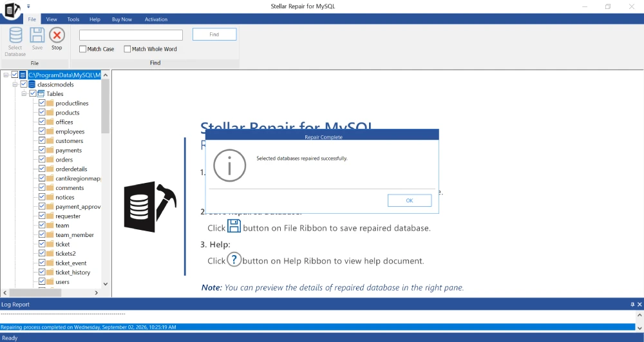This screenshot has width=644, height=342.
Task: Close the Log Report panel
Action: [x=639, y=304]
